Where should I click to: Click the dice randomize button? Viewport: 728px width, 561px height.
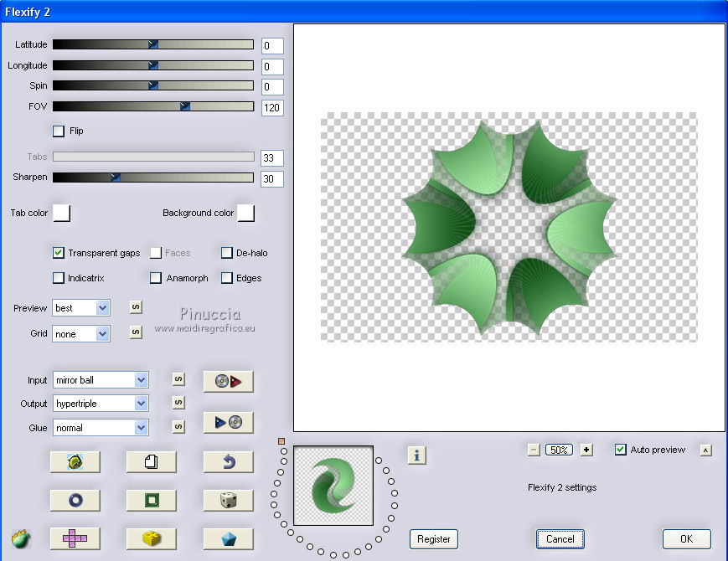pos(229,500)
